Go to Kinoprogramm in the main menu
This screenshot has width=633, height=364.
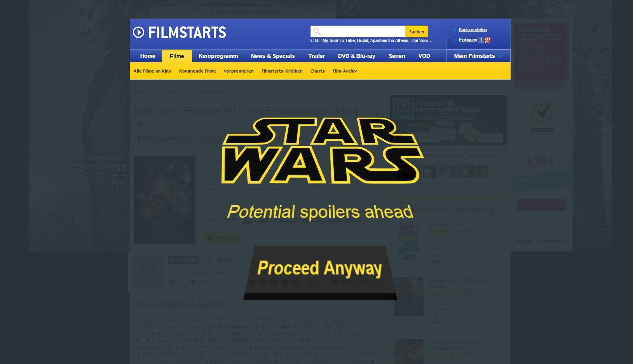(x=218, y=56)
